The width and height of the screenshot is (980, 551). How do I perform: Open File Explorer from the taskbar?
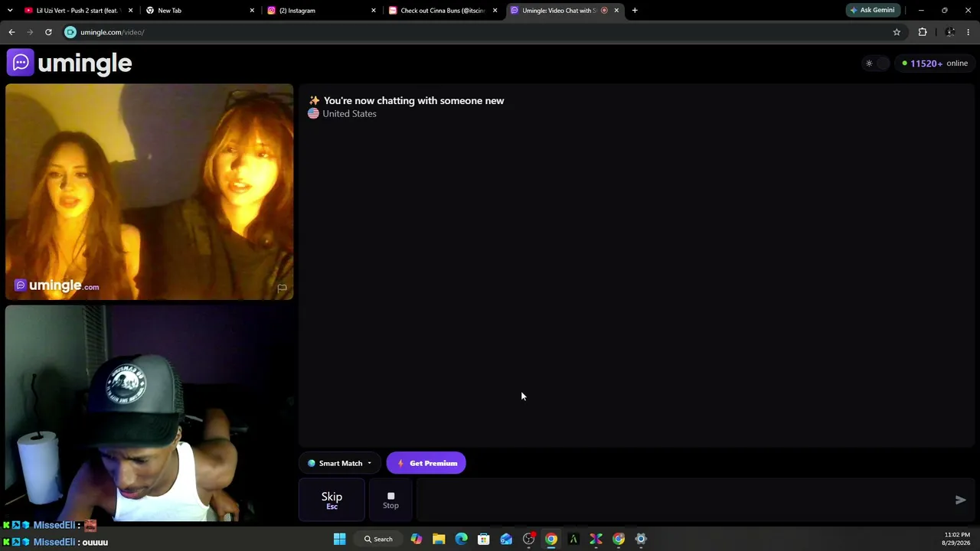pyautogui.click(x=439, y=539)
